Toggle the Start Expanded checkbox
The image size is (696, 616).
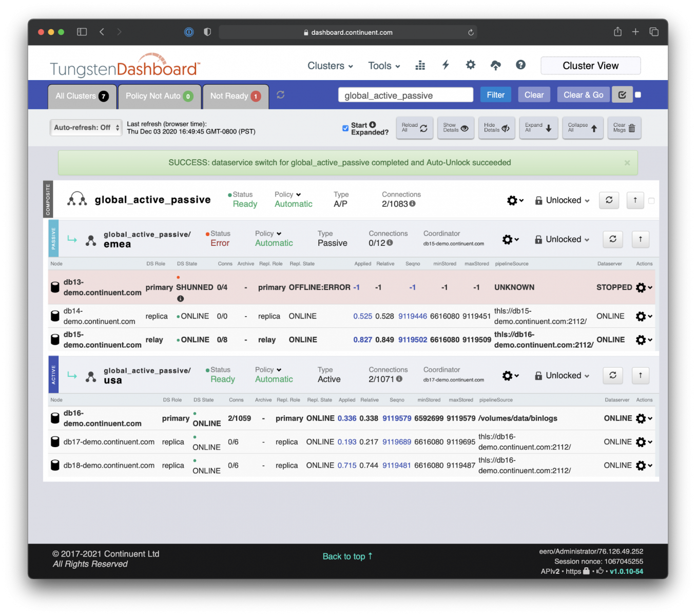pyautogui.click(x=345, y=128)
